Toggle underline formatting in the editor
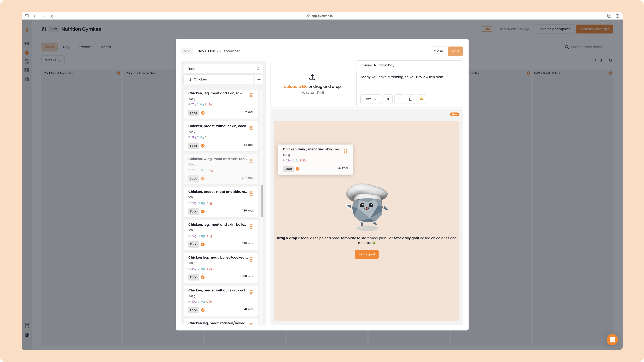Viewport: 644px width, 362px height. point(410,99)
